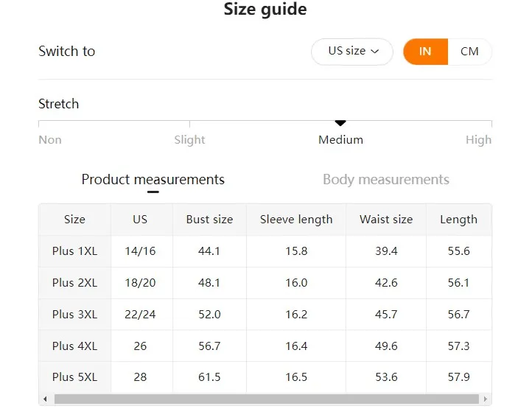Click the scrollbar right arrow

pyautogui.click(x=486, y=399)
